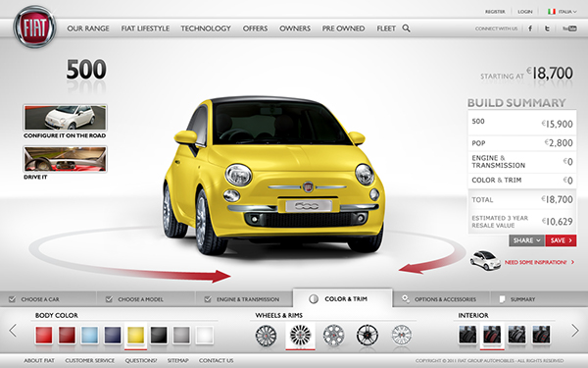The height and width of the screenshot is (368, 588).
Task: Select the first wheel rim design
Action: point(266,336)
